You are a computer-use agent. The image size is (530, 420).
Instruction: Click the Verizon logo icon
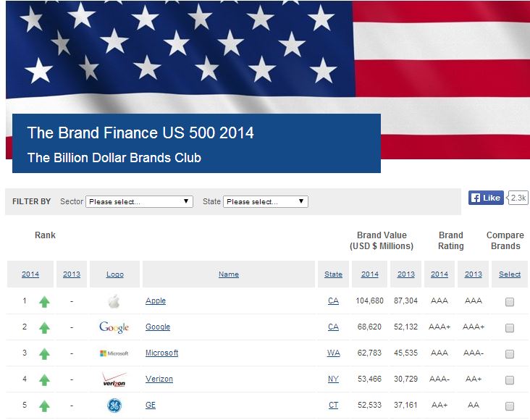pyautogui.click(x=114, y=379)
